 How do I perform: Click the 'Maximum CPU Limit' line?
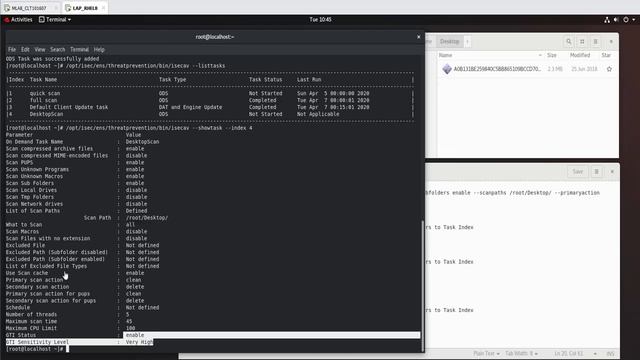pyautogui.click(x=71, y=328)
